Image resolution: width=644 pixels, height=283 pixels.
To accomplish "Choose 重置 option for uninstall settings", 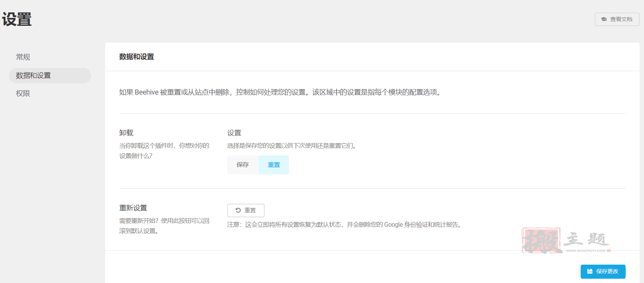I will 274,165.
